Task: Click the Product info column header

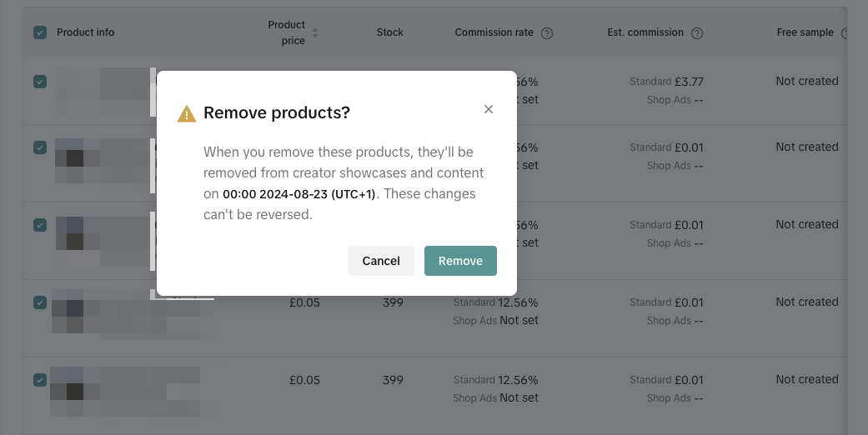Action: pyautogui.click(x=85, y=32)
